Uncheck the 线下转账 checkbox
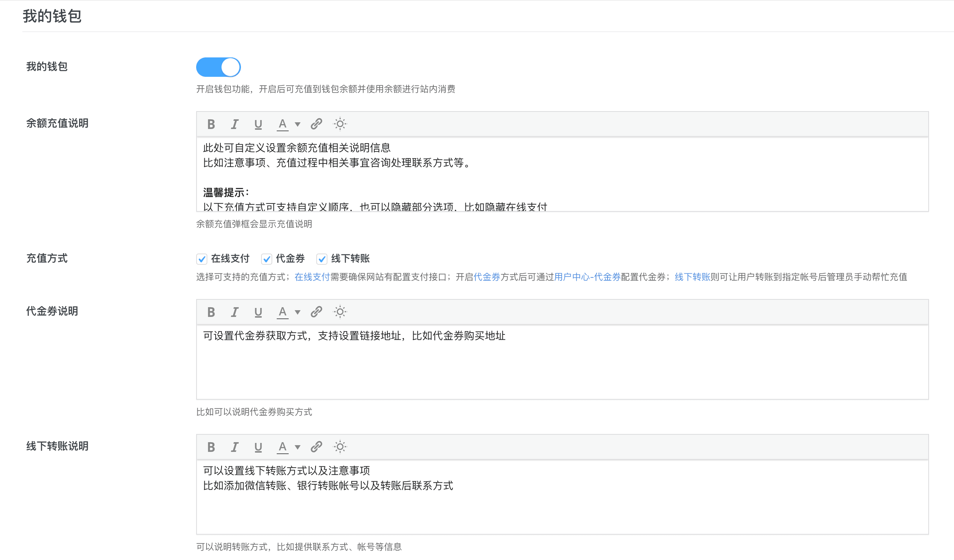954x560 pixels. tap(322, 259)
